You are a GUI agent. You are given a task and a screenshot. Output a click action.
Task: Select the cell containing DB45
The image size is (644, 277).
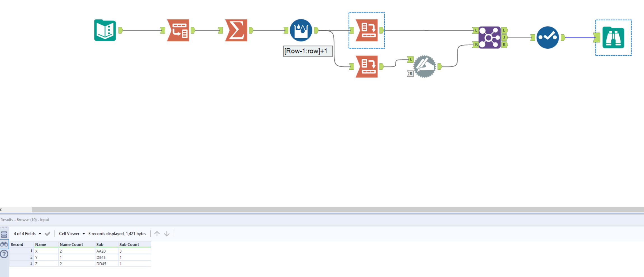point(106,257)
